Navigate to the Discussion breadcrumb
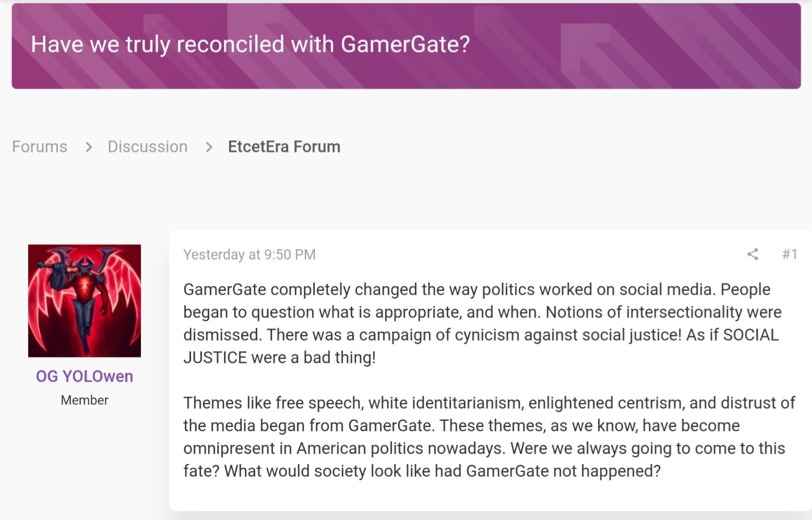 [148, 147]
